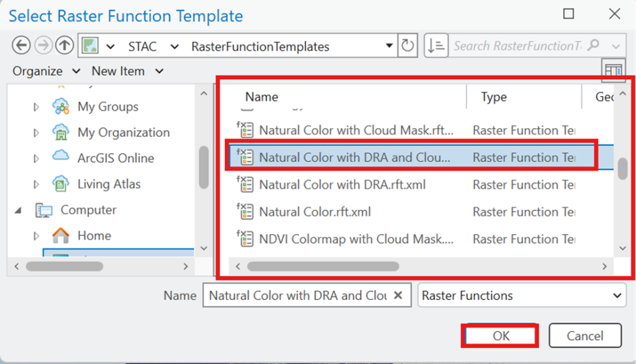Open the New Item menu
636x364 pixels.
[128, 71]
